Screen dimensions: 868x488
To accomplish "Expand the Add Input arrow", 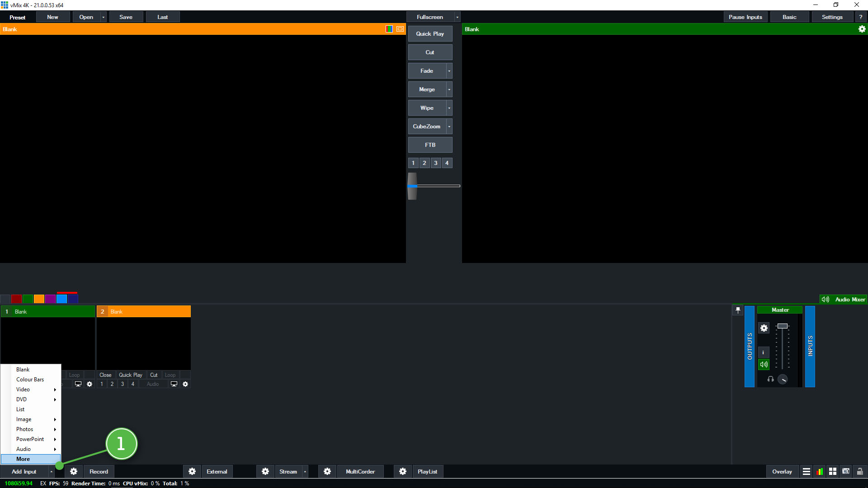I will tap(51, 471).
